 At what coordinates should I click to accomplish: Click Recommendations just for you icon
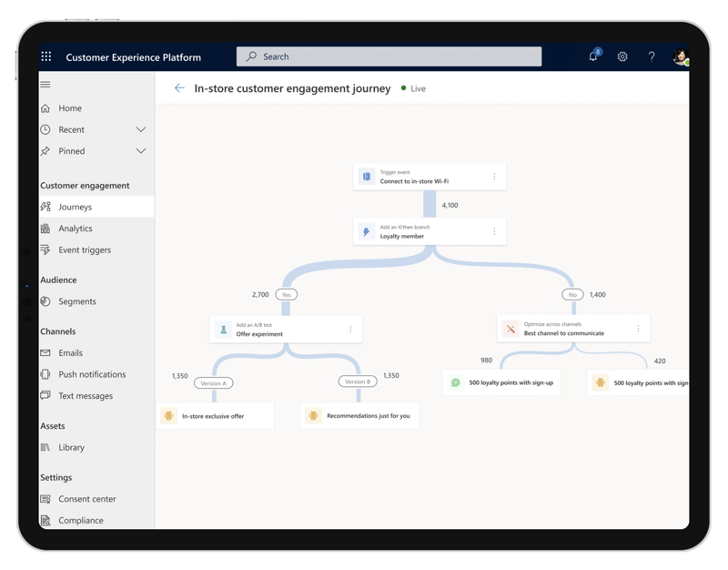coord(313,416)
